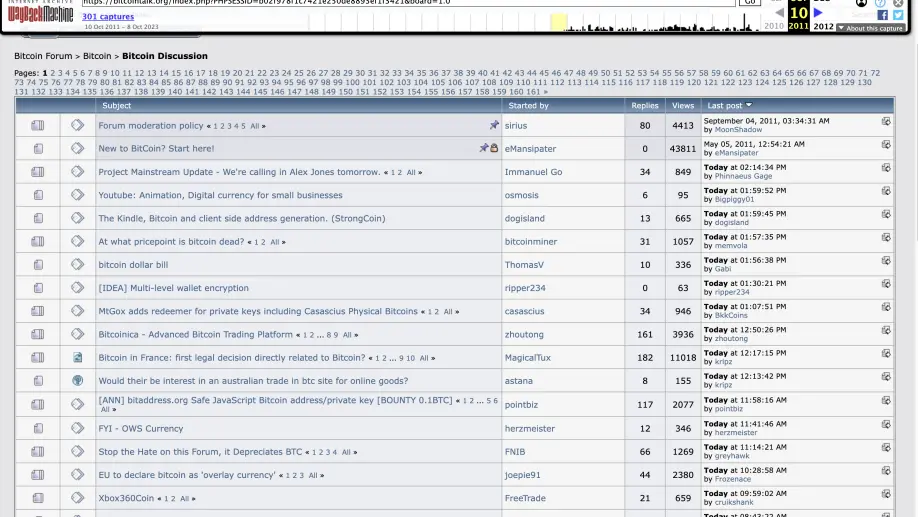Open topic New to BitCoin? Start here!
This screenshot has height=517, width=918.
tap(156, 148)
